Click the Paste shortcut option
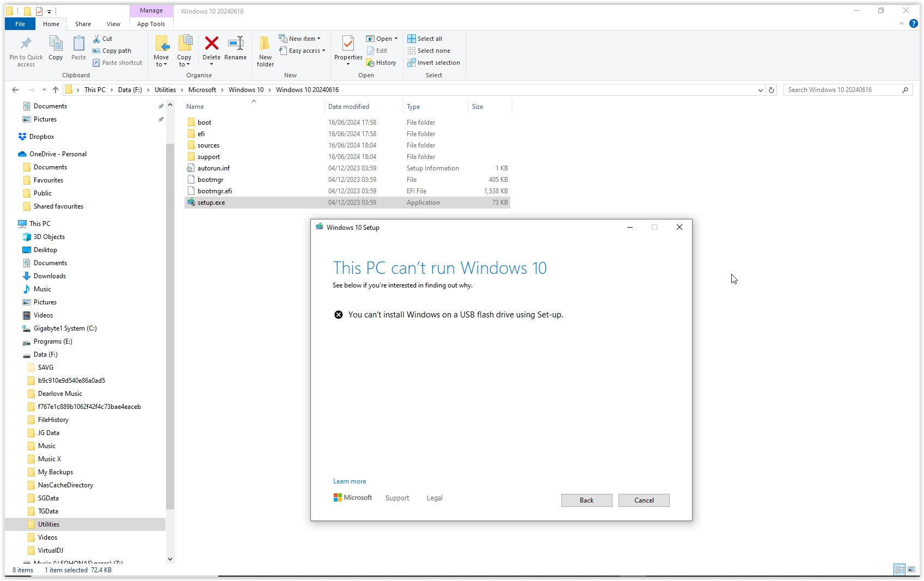The image size is (924, 581). (118, 63)
